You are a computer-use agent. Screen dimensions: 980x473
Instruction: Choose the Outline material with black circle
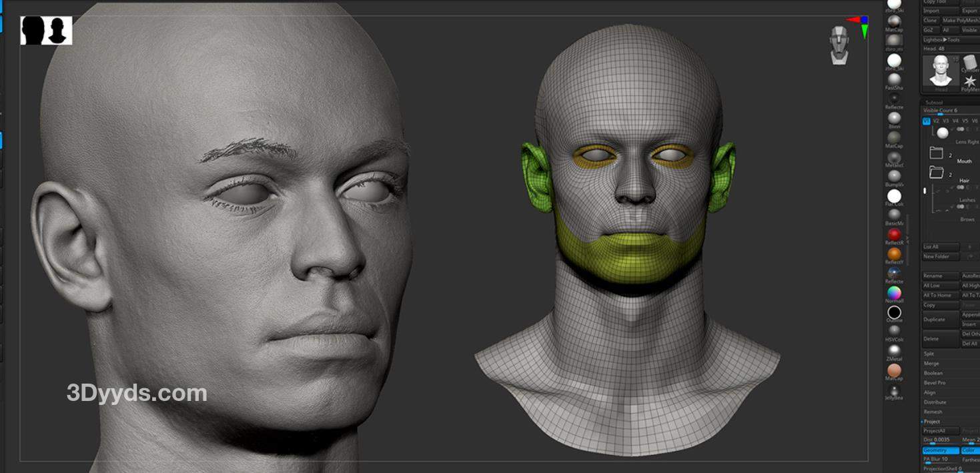click(x=894, y=312)
